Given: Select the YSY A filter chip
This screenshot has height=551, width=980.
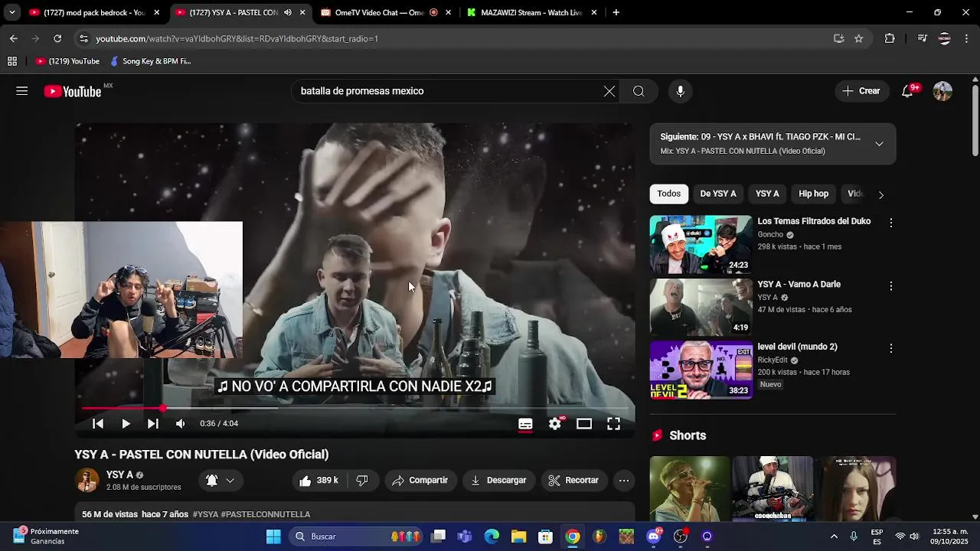Looking at the screenshot, I should tap(767, 194).
